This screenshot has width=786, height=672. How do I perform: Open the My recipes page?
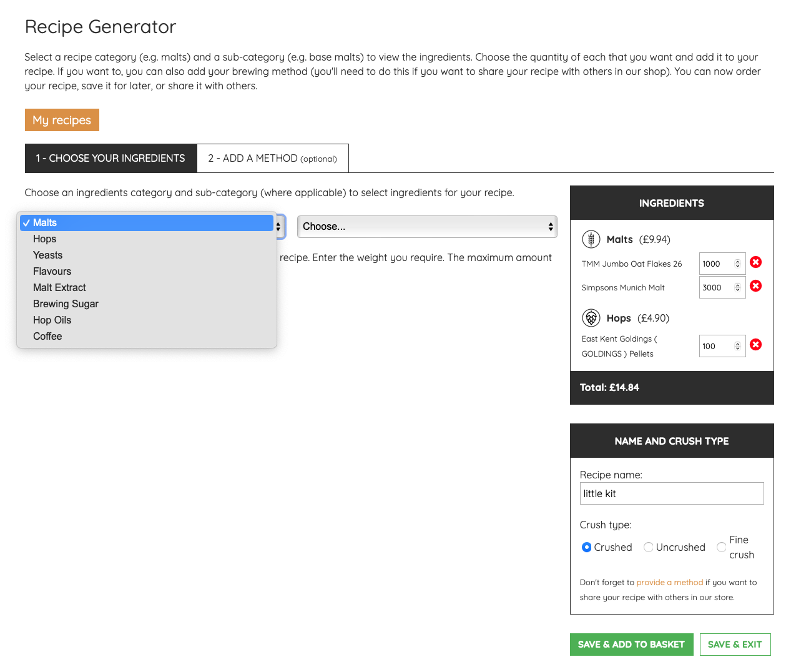click(x=62, y=119)
